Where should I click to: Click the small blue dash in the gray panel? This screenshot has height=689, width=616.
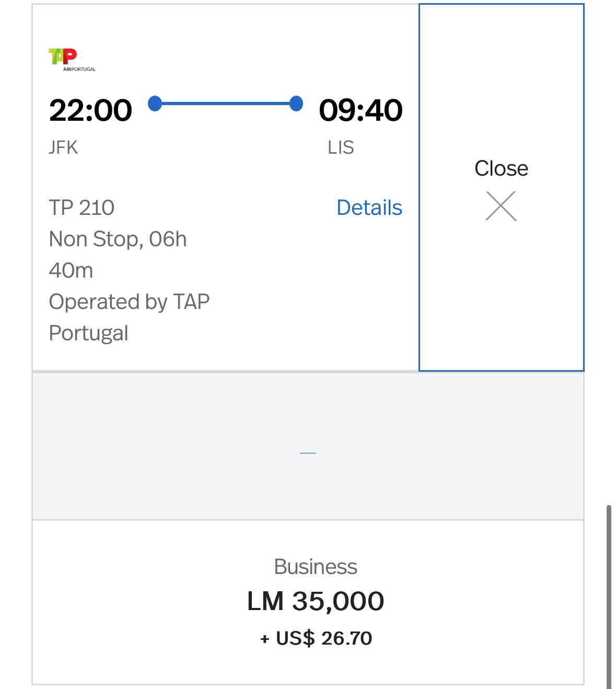pos(308,453)
